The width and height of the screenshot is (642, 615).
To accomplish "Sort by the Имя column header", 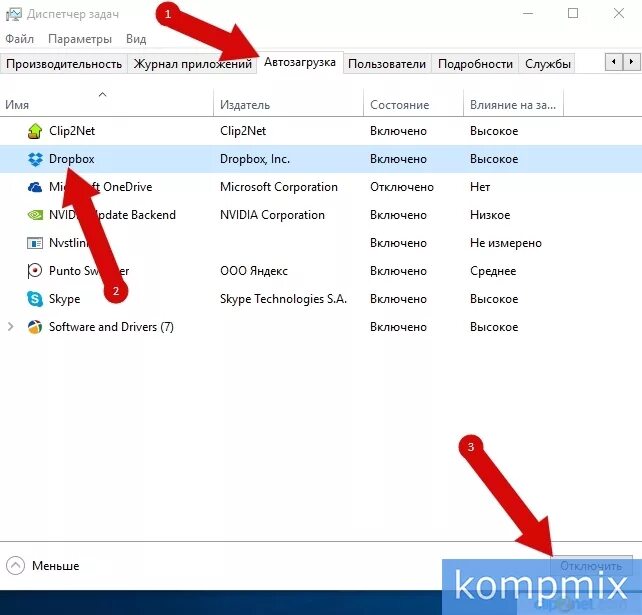I will pos(106,102).
